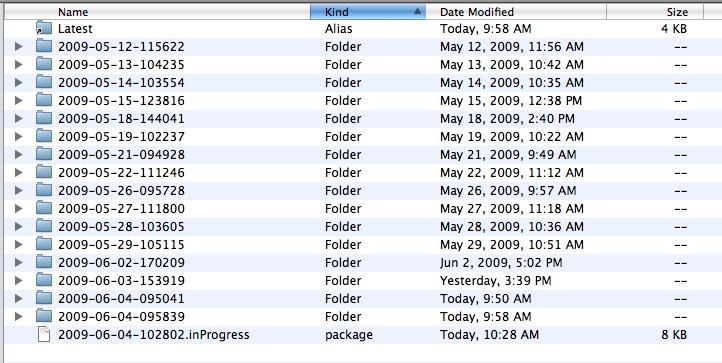
Task: Select the 2009-05-26-095728 folder icon
Action: (x=44, y=190)
